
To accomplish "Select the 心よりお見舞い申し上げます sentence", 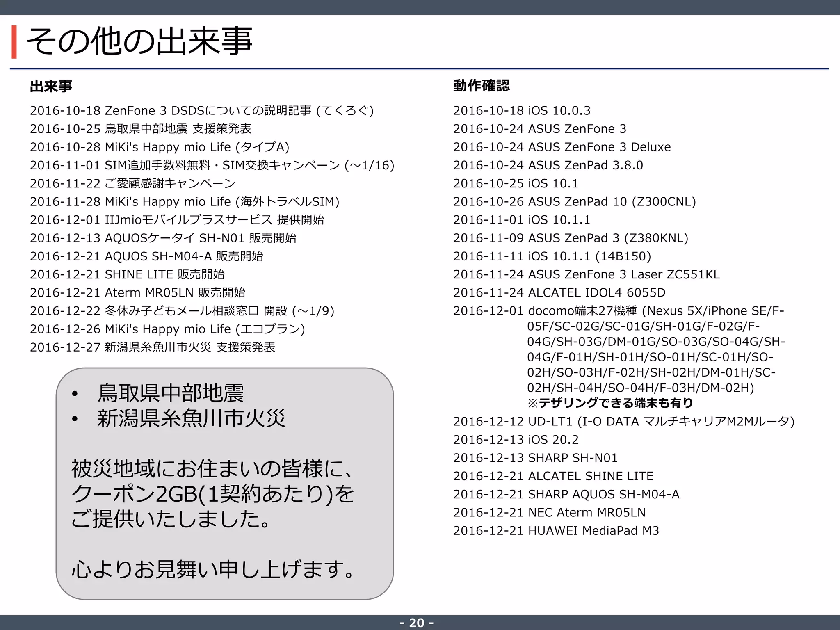I will pos(213,569).
